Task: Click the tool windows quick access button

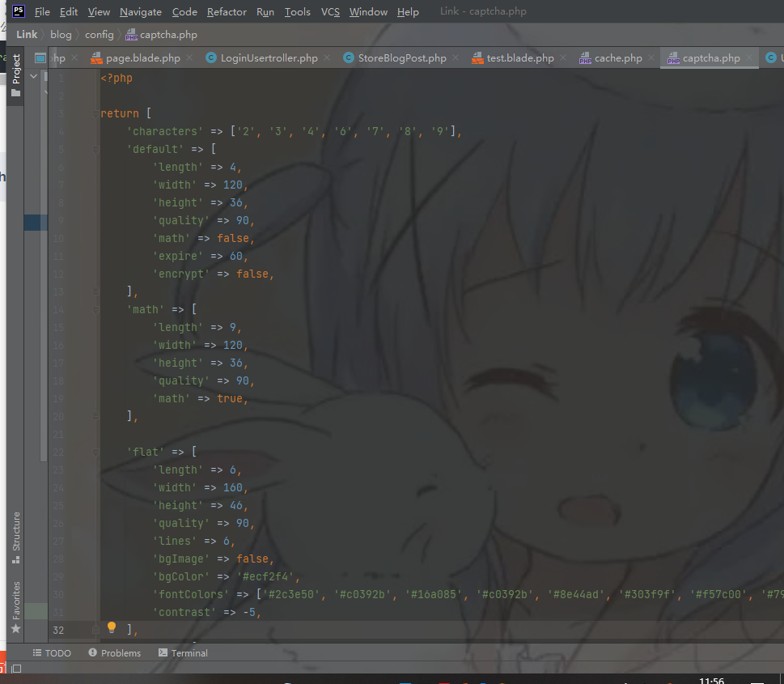Action: coord(16,669)
